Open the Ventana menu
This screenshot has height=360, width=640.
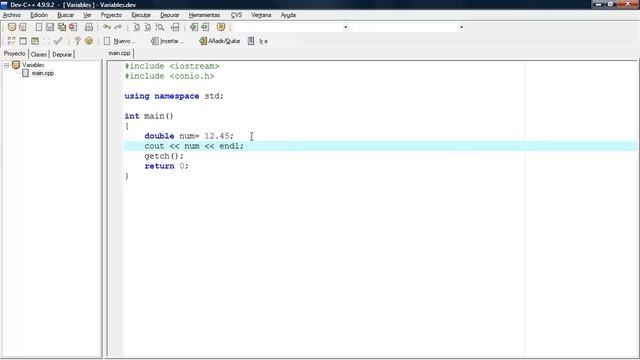point(261,15)
